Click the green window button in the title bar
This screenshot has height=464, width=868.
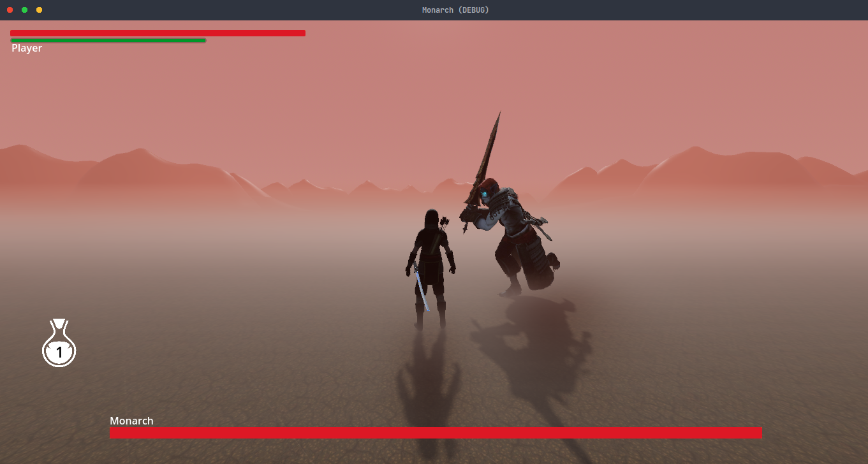tap(24, 10)
